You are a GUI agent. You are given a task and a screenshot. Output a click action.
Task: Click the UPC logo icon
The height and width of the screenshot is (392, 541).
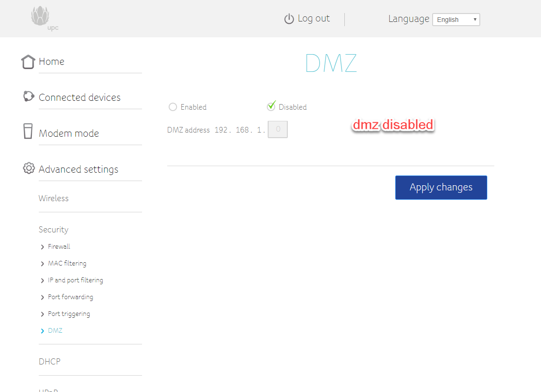click(x=41, y=17)
